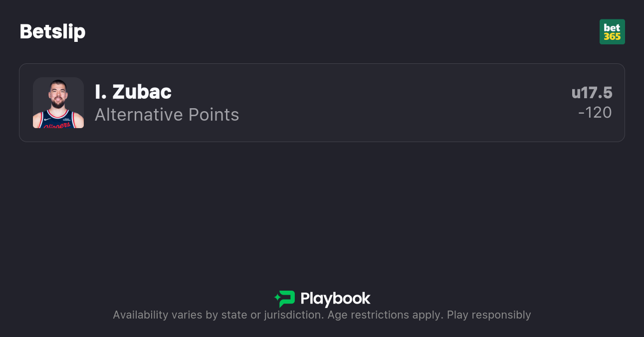
Task: Click the Alternative Points market label
Action: click(x=167, y=115)
